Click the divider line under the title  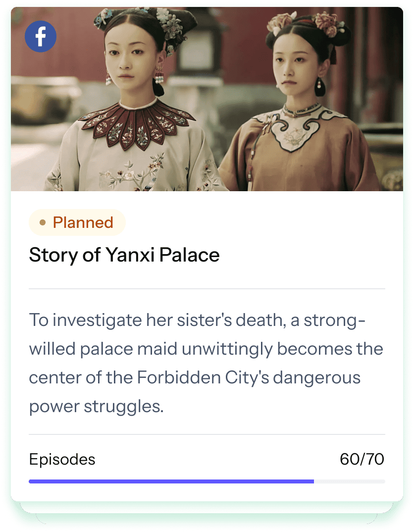pyautogui.click(x=207, y=289)
